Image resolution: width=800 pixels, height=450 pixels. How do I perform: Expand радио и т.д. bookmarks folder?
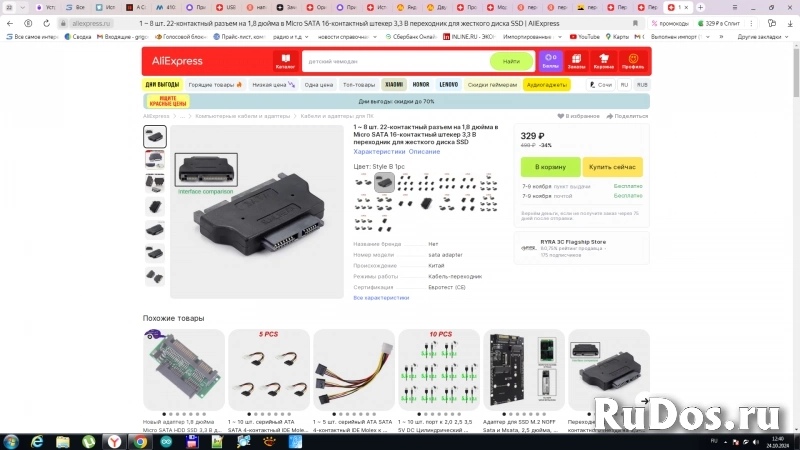coord(290,37)
